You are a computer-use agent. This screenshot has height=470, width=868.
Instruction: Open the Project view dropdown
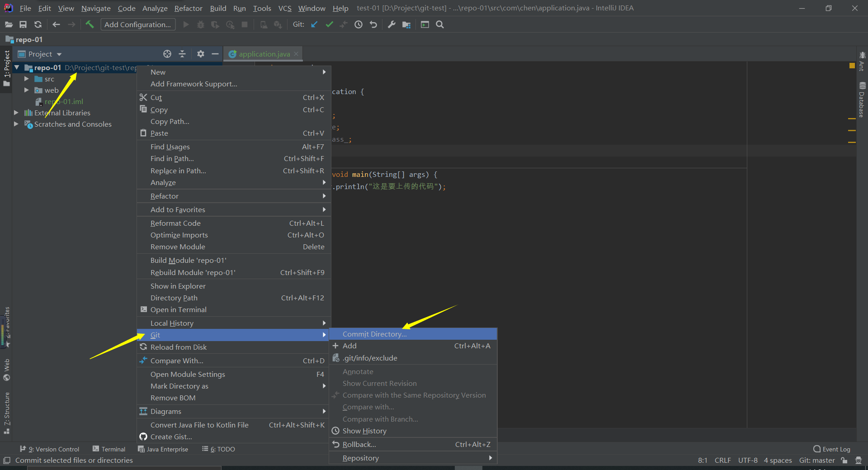[x=40, y=54]
